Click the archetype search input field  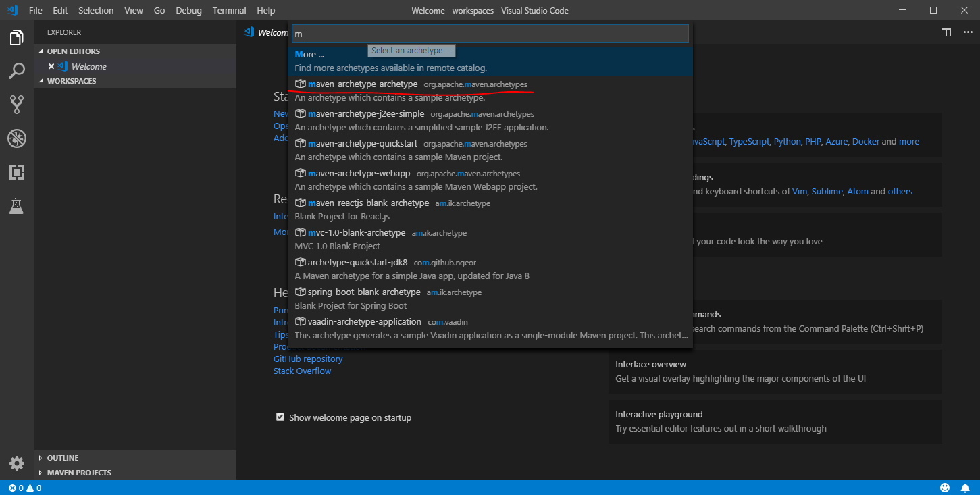pos(490,33)
